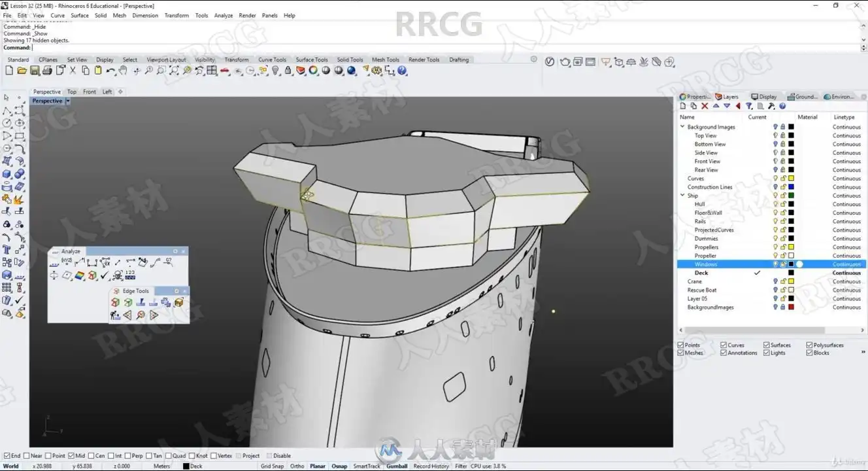Viewport: 868px width, 471px height.
Task: Click the first Show Edges icon in Edge Tools
Action: click(x=115, y=302)
